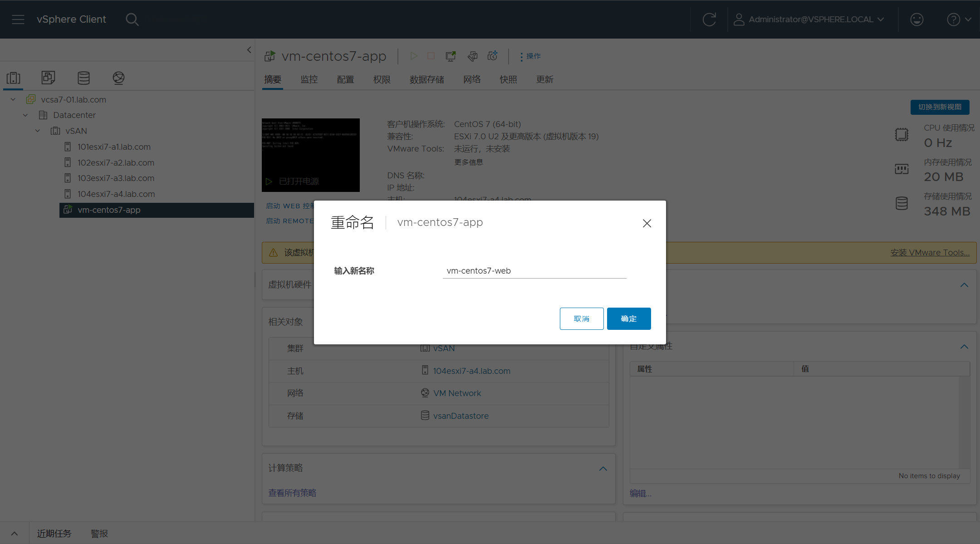Open the Administrator@VSPHERE.LOCAL user menu

coord(809,20)
